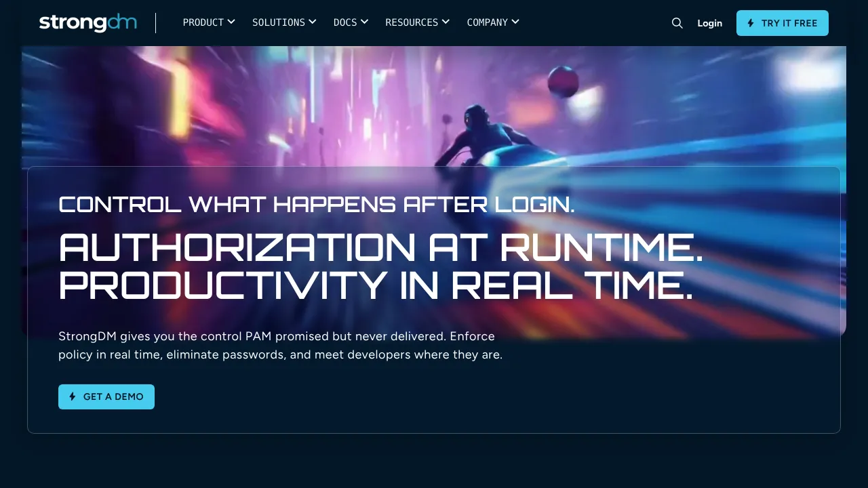Select the "Authorization at runtime." headline
The width and height of the screenshot is (868, 488).
[x=380, y=247]
